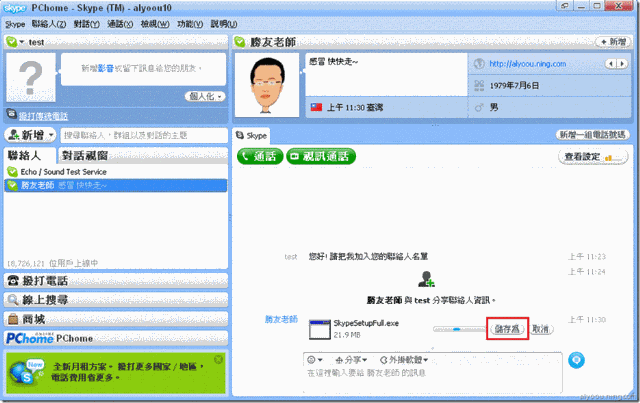Screen dimensions: 640x403
Task: Click the question-mark profile picture
Action: point(31,78)
